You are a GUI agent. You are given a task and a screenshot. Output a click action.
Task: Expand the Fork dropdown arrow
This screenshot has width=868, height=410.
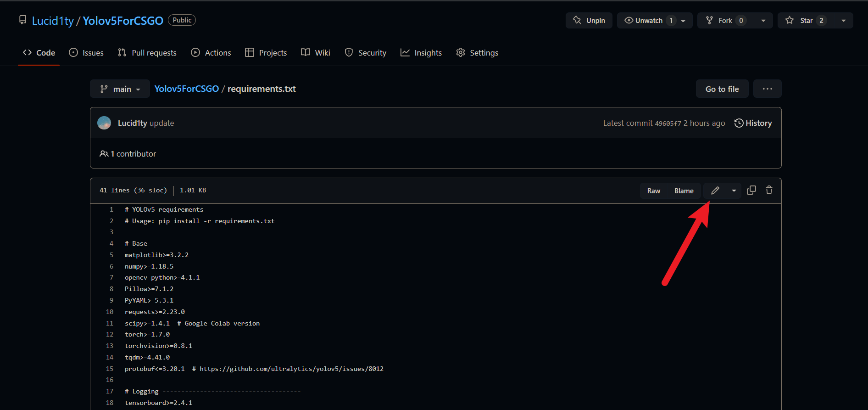pos(763,21)
